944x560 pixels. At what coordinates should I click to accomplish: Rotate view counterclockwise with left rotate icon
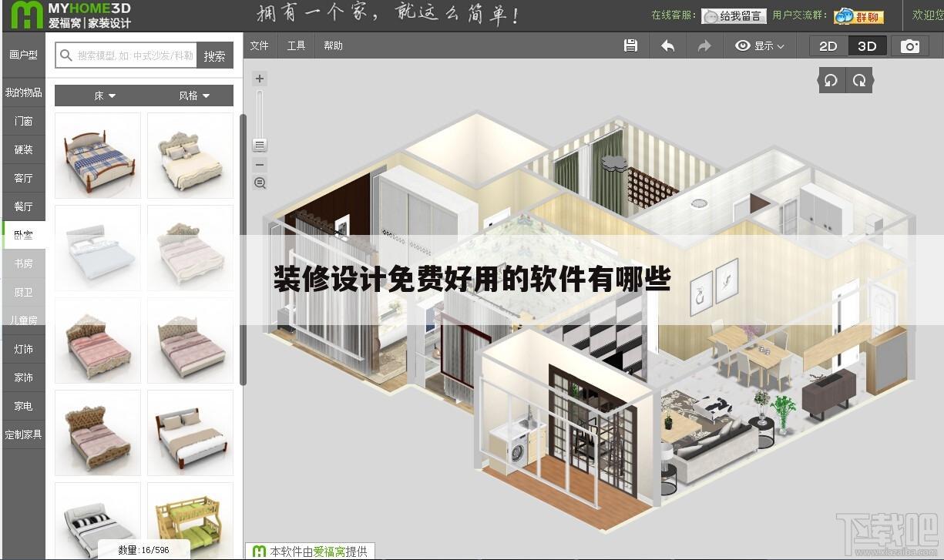coord(831,80)
